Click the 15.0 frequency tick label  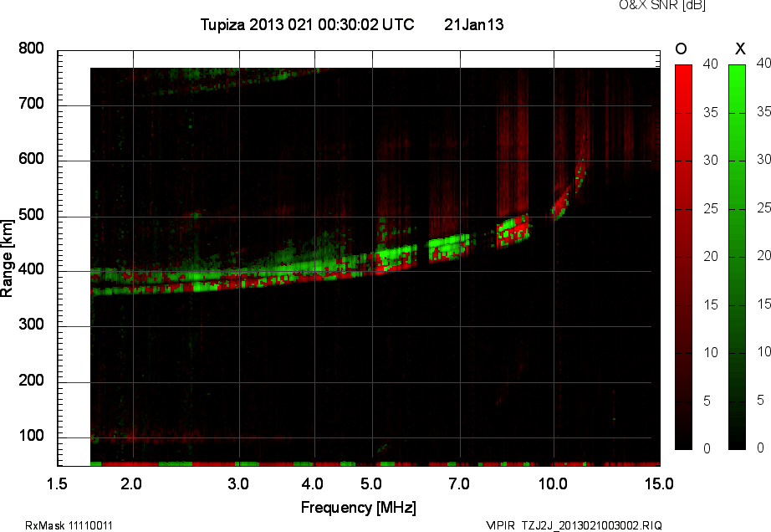point(659,483)
